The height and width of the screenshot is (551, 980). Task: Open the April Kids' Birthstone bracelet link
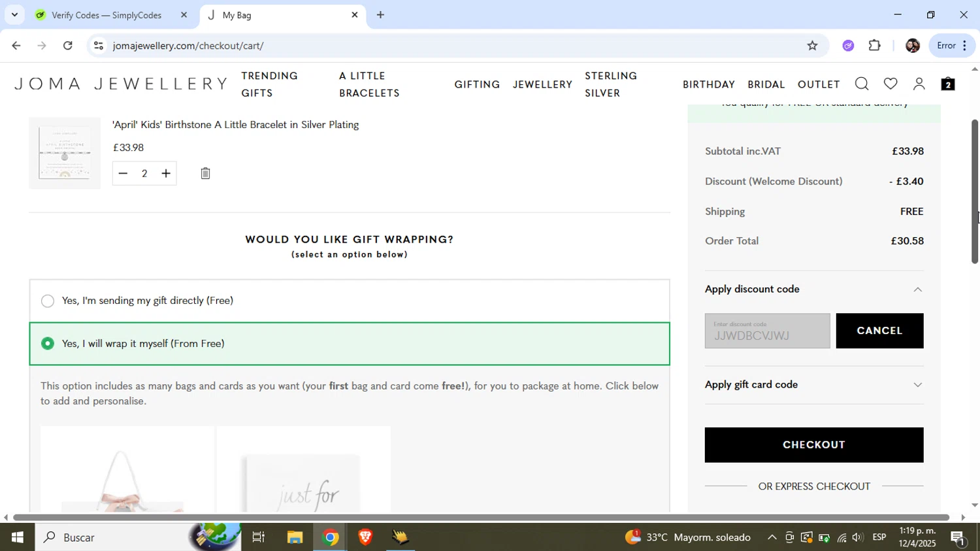coord(235,125)
